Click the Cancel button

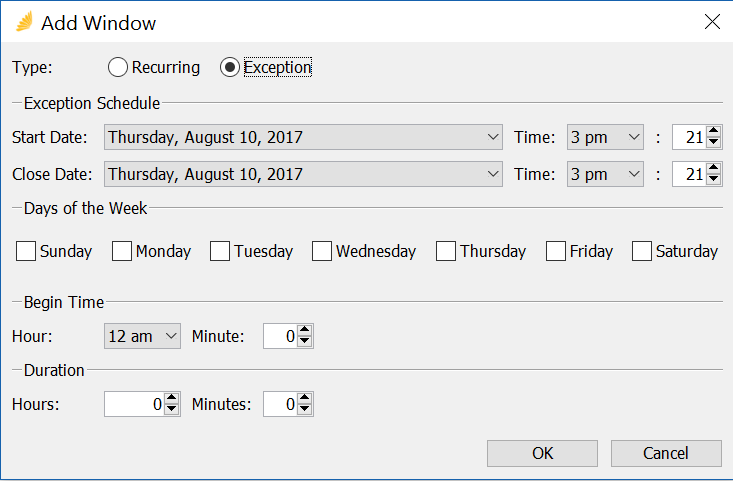[666, 453]
